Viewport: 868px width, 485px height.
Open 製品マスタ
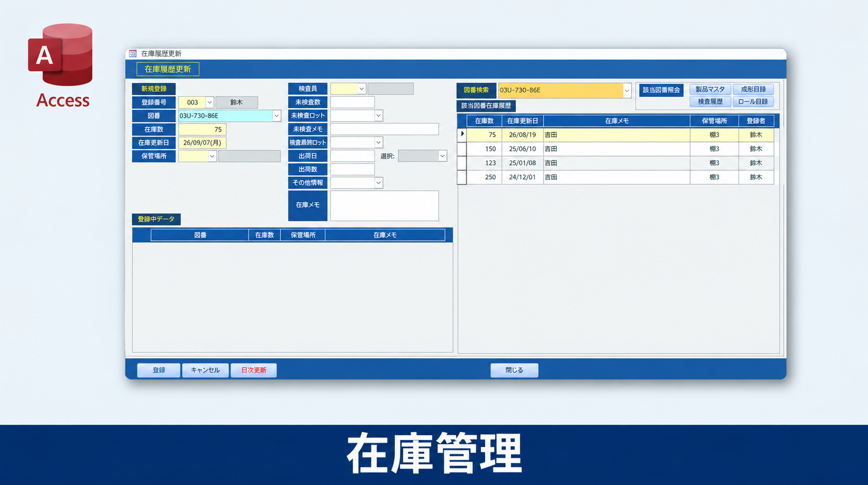(710, 90)
